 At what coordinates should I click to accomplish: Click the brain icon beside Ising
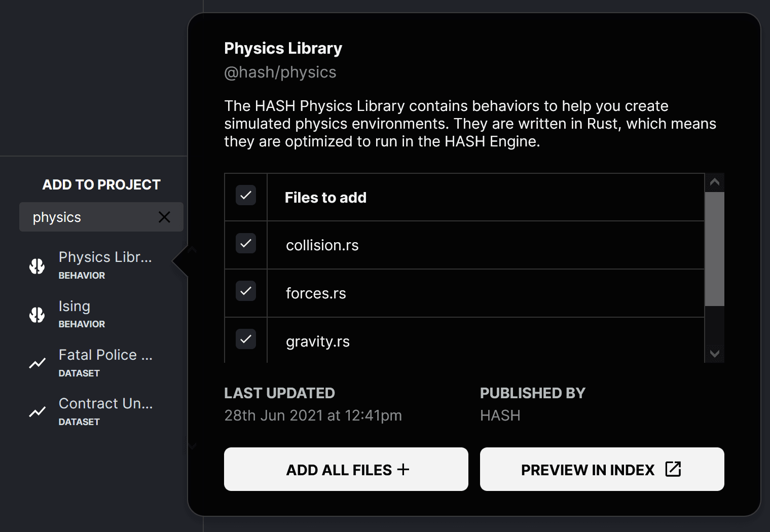37,315
